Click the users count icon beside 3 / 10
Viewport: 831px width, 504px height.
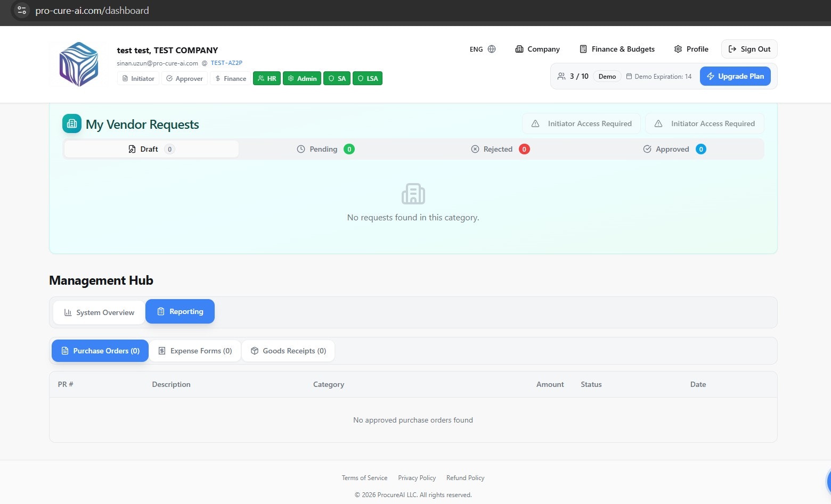pos(561,76)
